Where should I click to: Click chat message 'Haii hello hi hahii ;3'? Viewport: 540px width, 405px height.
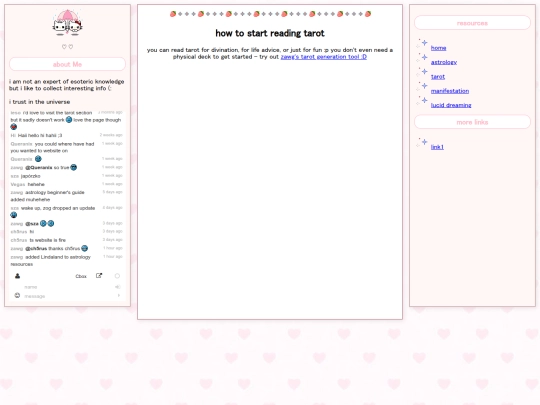40,135
